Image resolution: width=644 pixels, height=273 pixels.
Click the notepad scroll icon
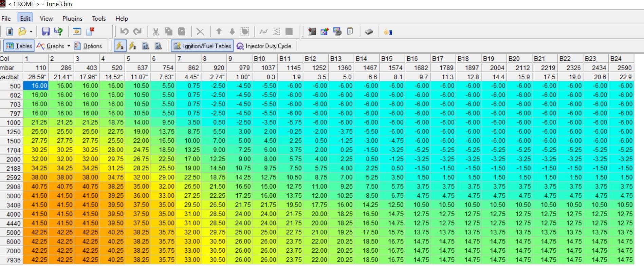350,32
